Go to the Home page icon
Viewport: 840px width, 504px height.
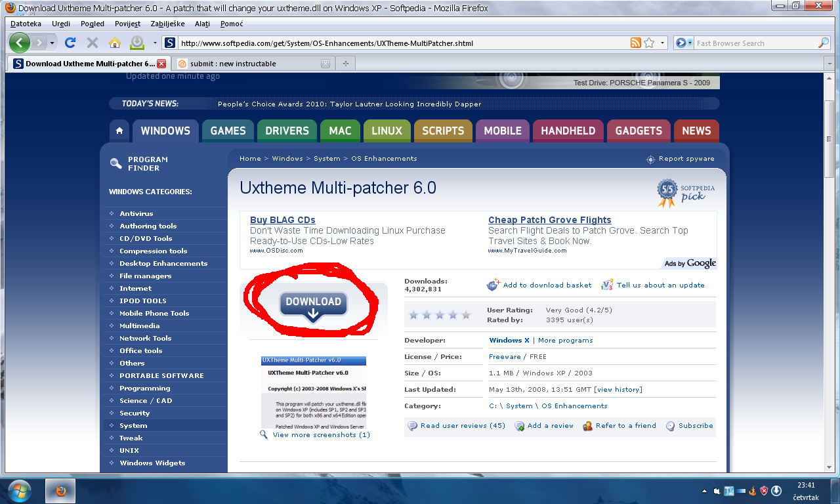tap(114, 43)
